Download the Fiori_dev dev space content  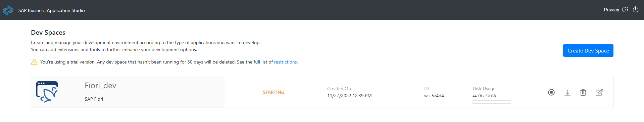pyautogui.click(x=567, y=93)
